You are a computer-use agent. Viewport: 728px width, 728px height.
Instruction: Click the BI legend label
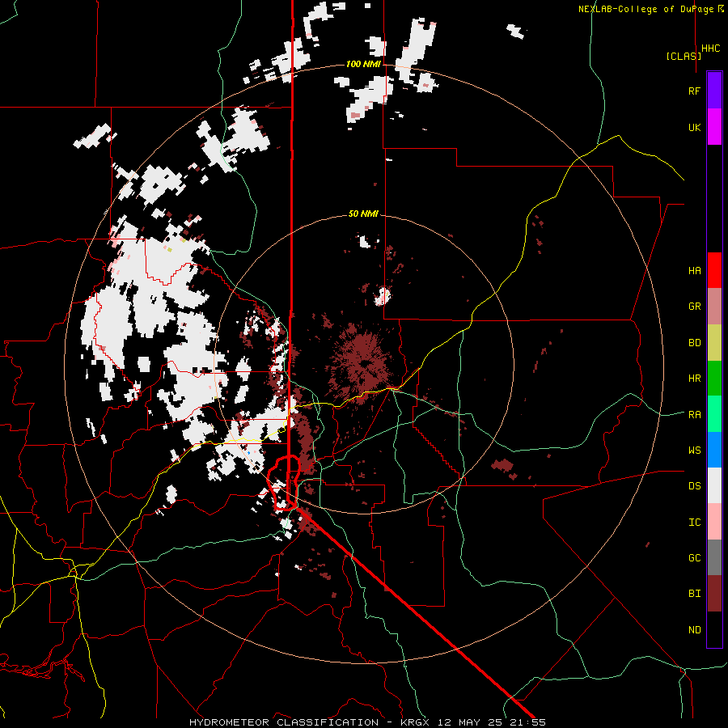tap(694, 594)
